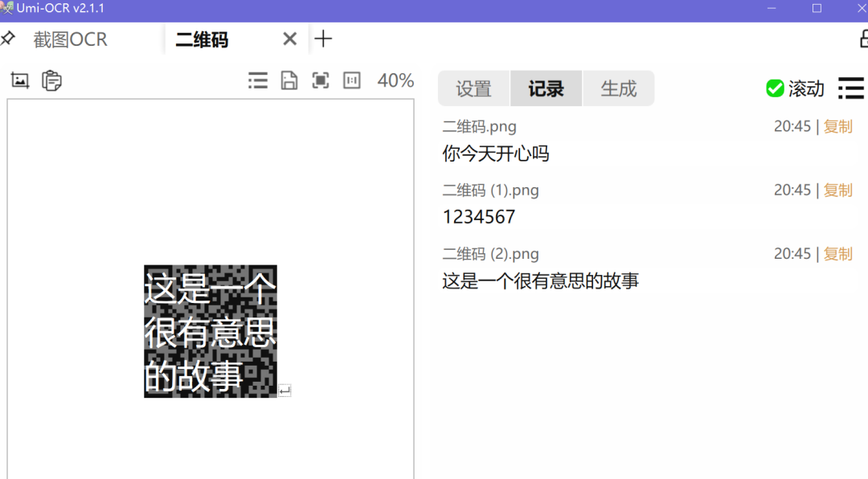Click the file name 二维码.png
The image size is (868, 479).
tap(479, 126)
